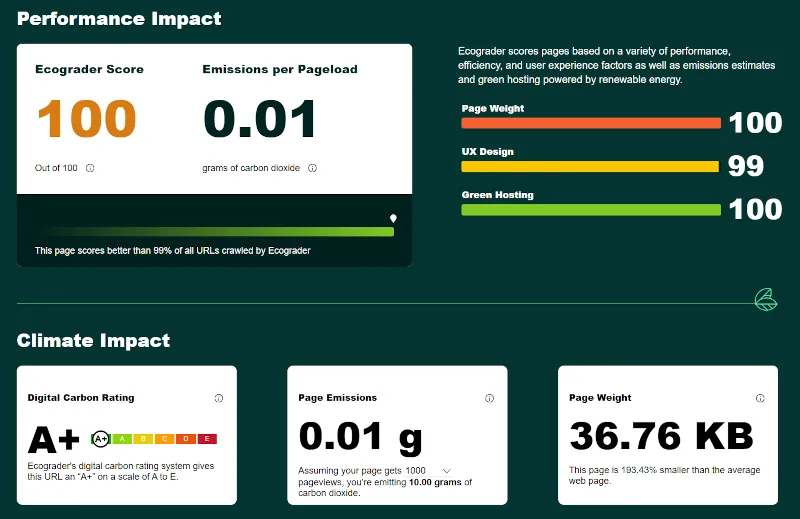Viewport: 800px width, 519px height.
Task: Click the UX Design bar label
Action: tap(487, 152)
